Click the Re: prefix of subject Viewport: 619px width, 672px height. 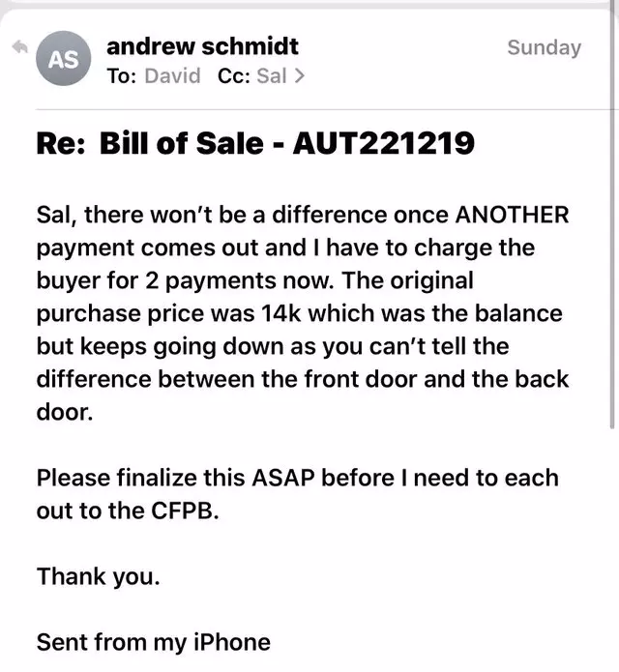pos(60,143)
